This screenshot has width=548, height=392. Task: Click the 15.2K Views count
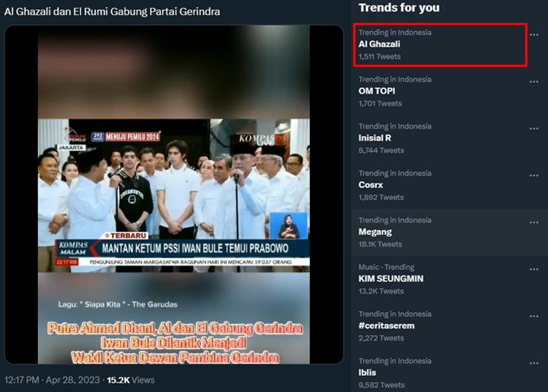(x=131, y=380)
